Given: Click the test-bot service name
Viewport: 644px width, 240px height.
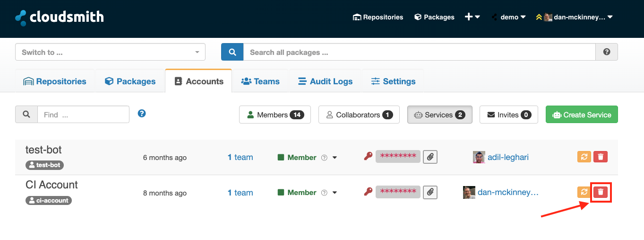Looking at the screenshot, I should coord(43,150).
